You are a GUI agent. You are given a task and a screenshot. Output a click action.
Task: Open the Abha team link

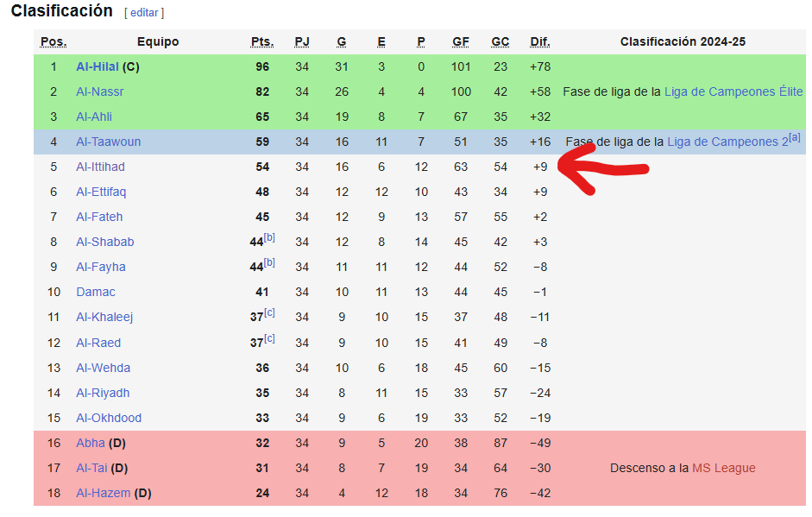pos(91,444)
